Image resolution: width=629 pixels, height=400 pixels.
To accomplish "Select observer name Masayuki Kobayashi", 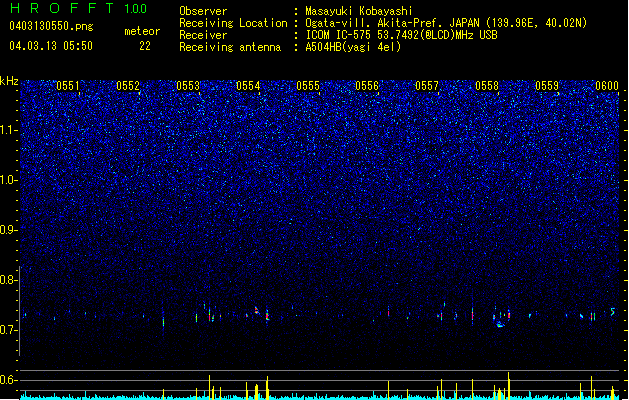I will point(359,11).
